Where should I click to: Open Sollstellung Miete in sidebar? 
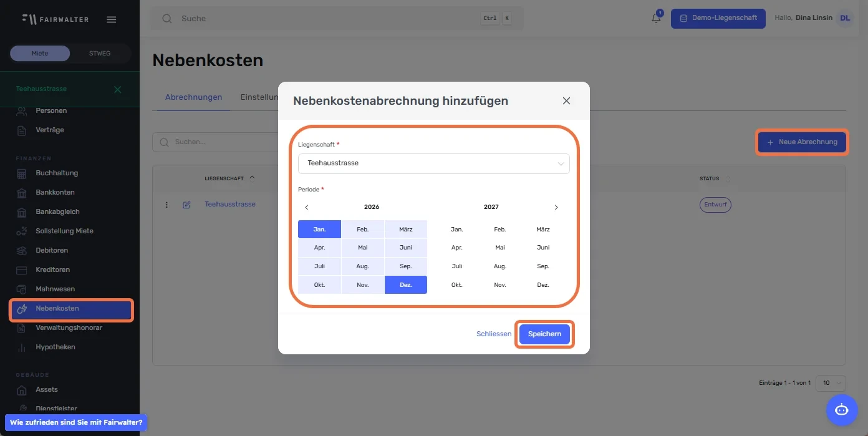pos(64,231)
